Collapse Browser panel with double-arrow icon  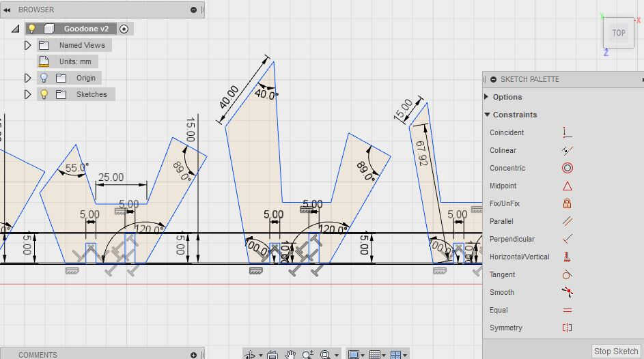tap(7, 10)
